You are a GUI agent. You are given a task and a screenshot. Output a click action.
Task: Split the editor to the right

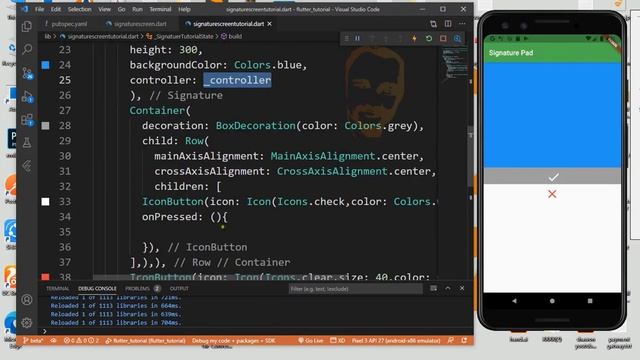click(448, 24)
